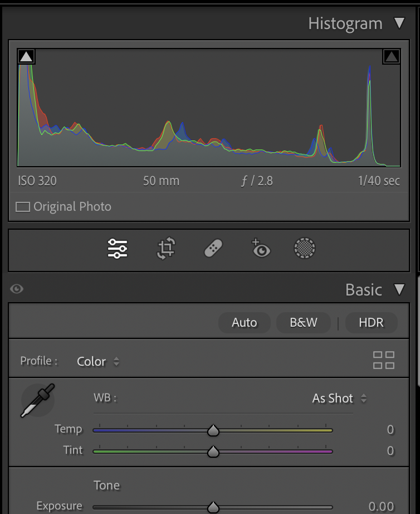Convert photo using B&W button
The image size is (420, 514).
point(303,322)
